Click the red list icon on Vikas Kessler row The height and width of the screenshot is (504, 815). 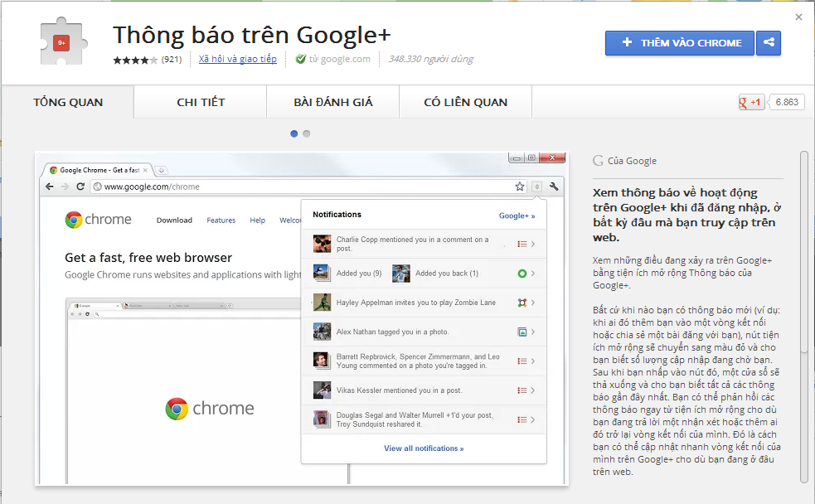point(522,390)
